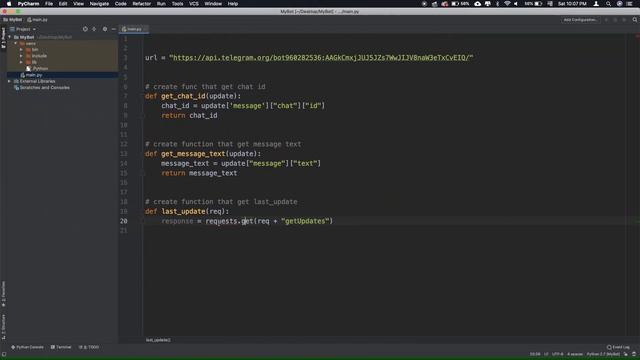Open TODO tool window
The height and width of the screenshot is (360, 640).
pos(89,347)
